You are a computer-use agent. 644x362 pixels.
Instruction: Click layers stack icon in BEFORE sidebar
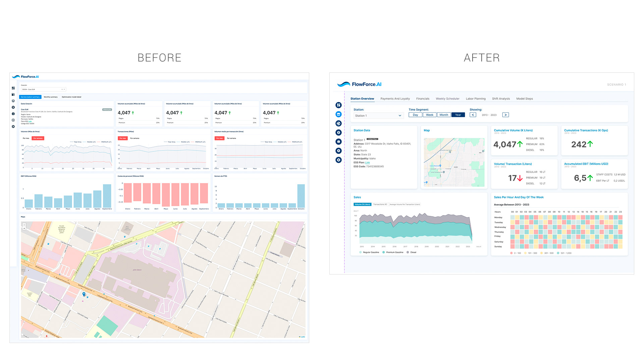pos(13,101)
